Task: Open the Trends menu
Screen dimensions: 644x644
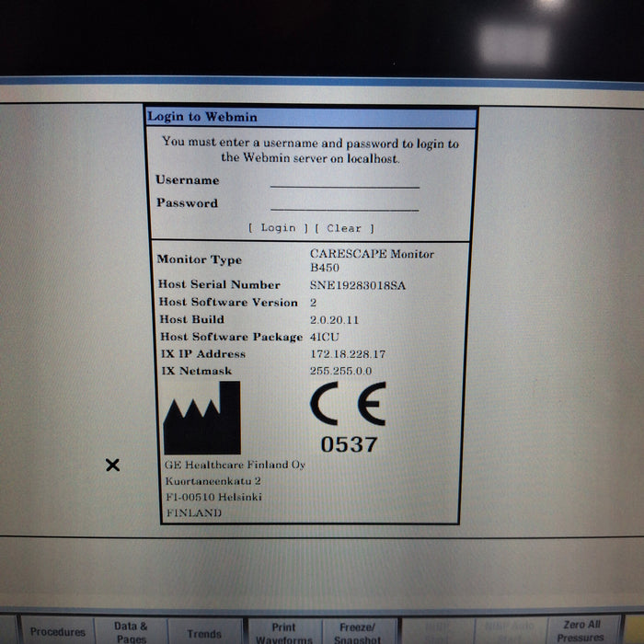Action: (x=204, y=633)
